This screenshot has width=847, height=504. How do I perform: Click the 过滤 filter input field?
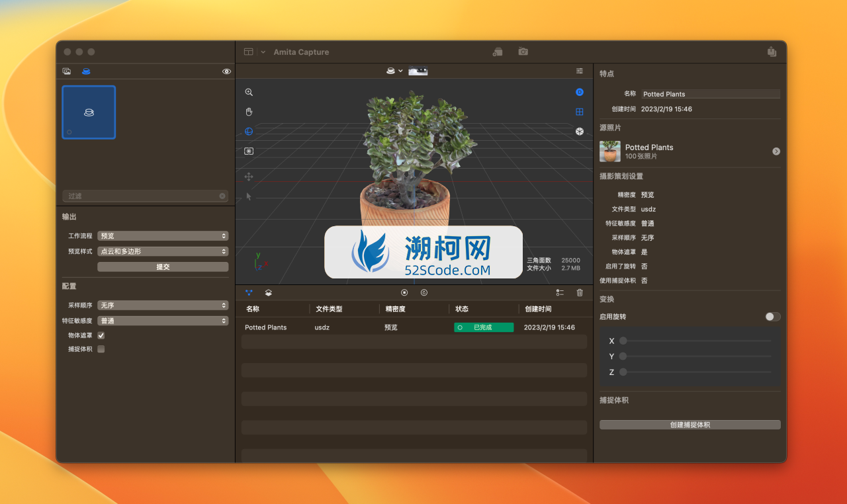tap(145, 196)
